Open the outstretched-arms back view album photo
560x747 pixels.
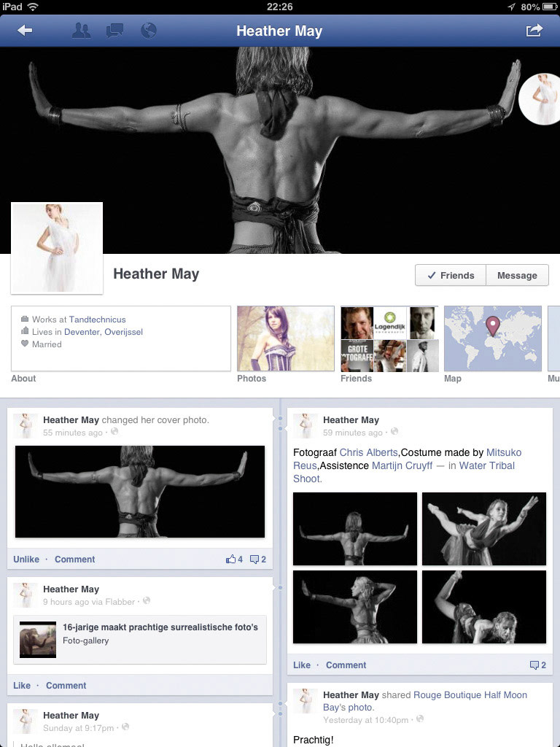[355, 529]
